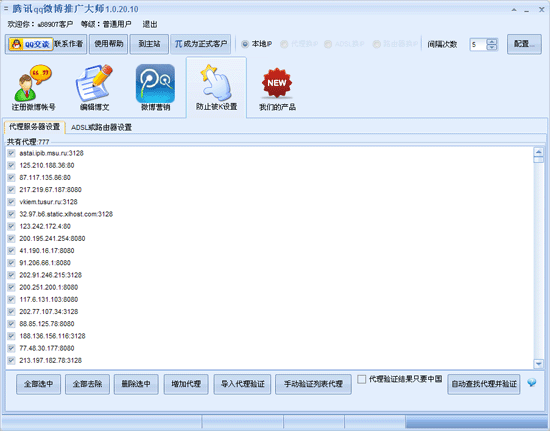Toggle checkbox for 87.117.135.86:80
550x431 pixels.
click(x=11, y=177)
